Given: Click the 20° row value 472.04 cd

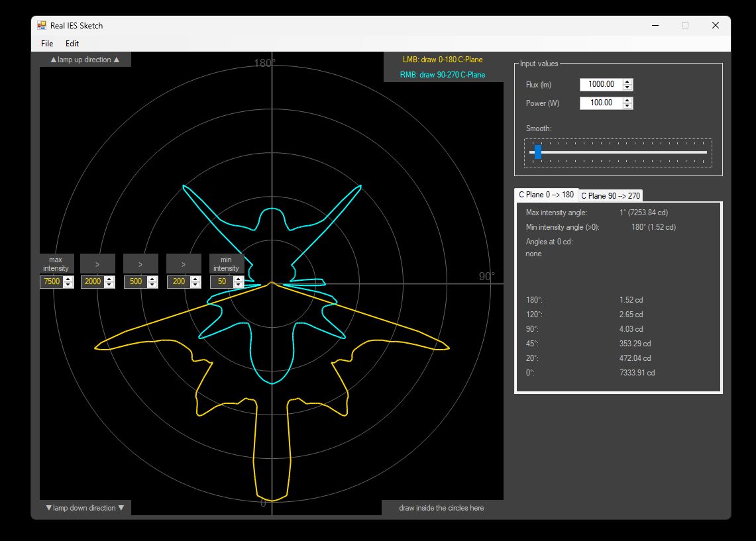Looking at the screenshot, I should point(635,358).
